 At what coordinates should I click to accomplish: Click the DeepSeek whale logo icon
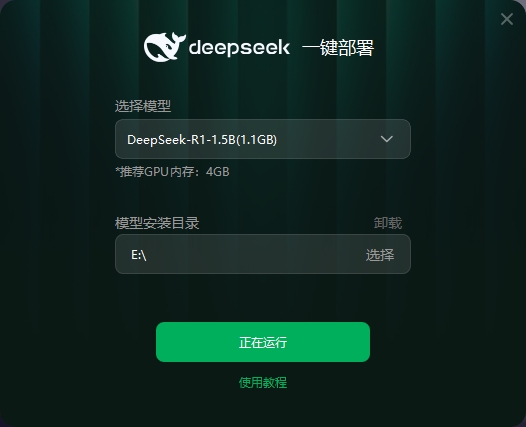coord(164,47)
